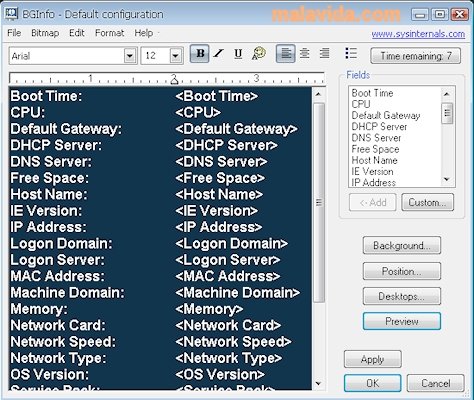Open the File menu
474x400 pixels.
click(x=14, y=33)
